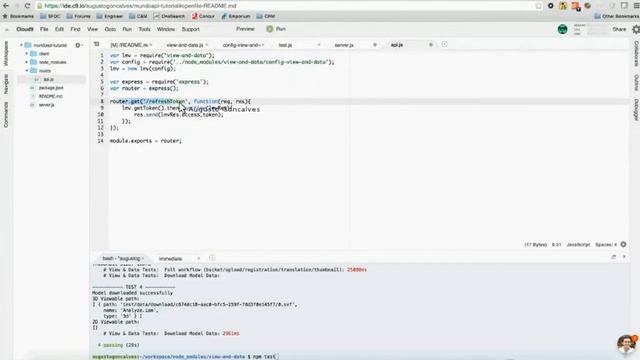This screenshot has width=640, height=360.
Task: Switch to the Immediate console tab
Action: (171, 258)
